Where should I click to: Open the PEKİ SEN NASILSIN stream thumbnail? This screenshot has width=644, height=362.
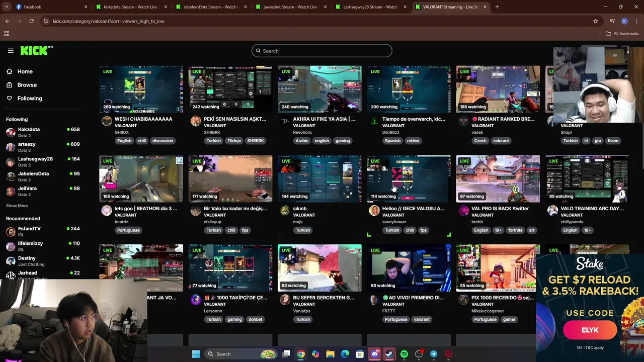tap(230, 89)
